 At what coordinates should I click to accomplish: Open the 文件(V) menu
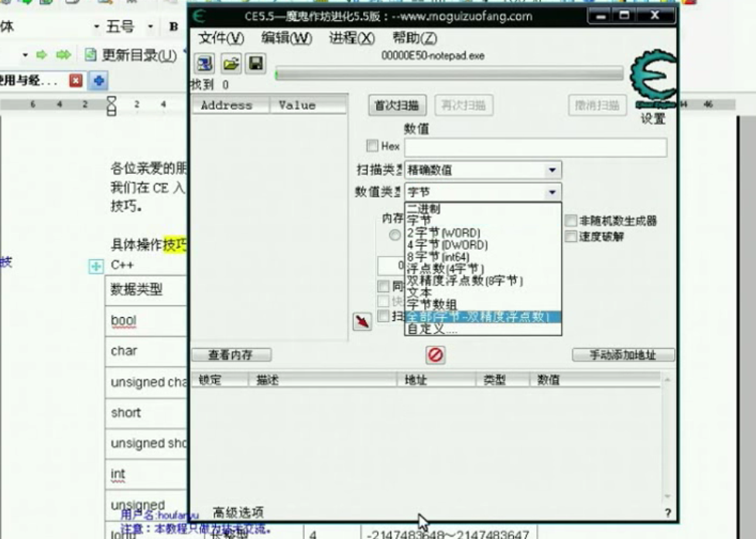pos(221,38)
